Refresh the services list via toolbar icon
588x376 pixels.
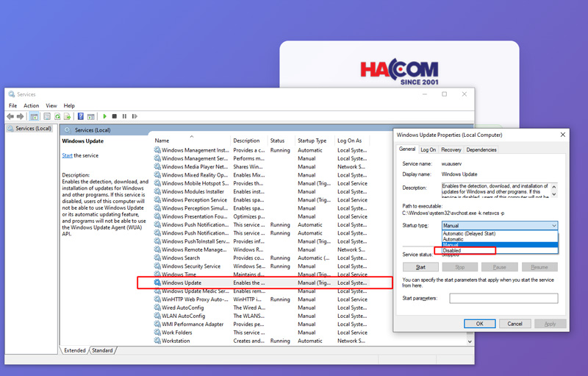(57, 117)
